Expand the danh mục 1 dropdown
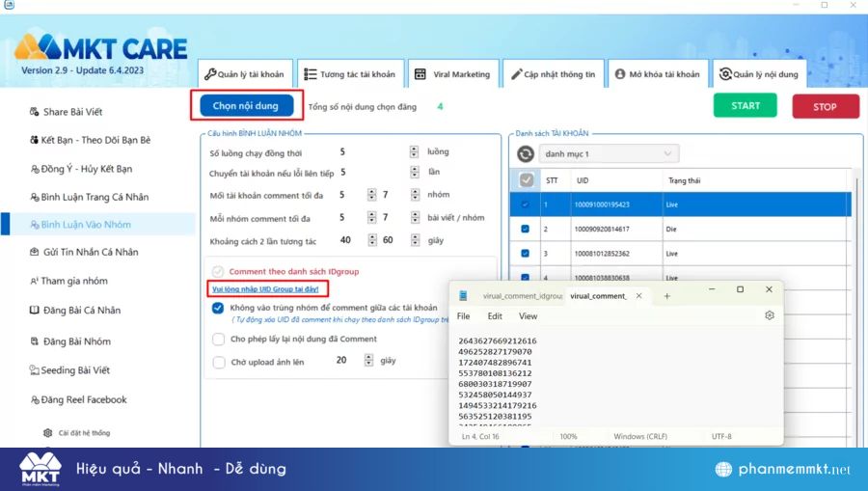The height and width of the screenshot is (491, 868). (609, 154)
